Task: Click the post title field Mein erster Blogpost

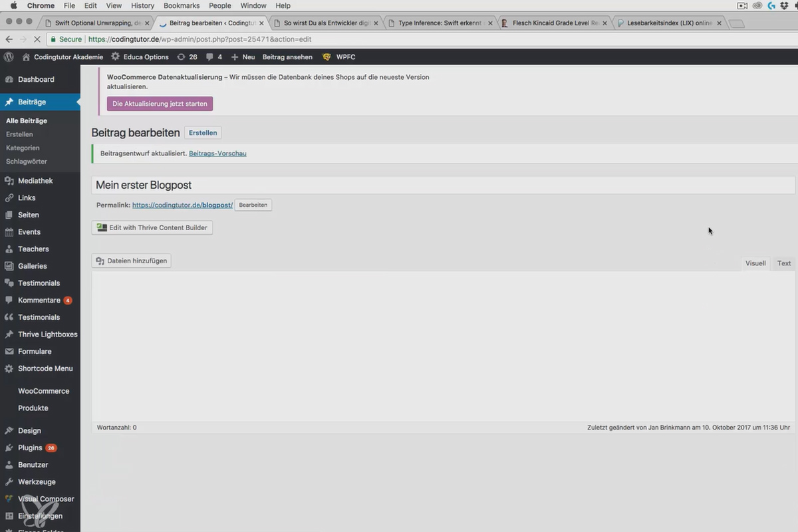Action: click(443, 186)
